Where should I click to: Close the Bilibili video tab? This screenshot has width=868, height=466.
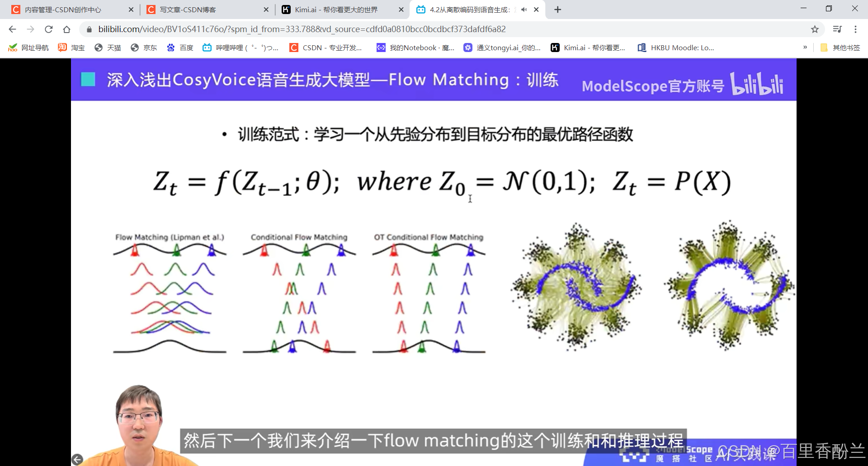(x=536, y=10)
